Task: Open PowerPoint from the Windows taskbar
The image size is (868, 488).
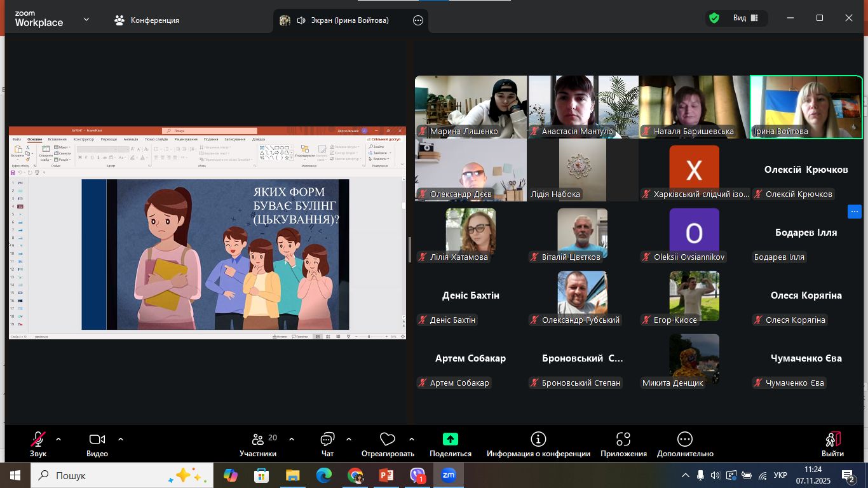Action: (x=386, y=475)
